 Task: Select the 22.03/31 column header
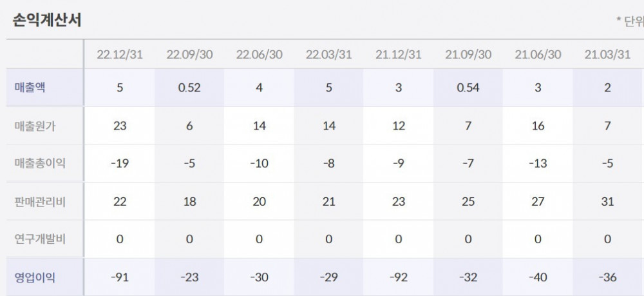pyautogui.click(x=328, y=54)
